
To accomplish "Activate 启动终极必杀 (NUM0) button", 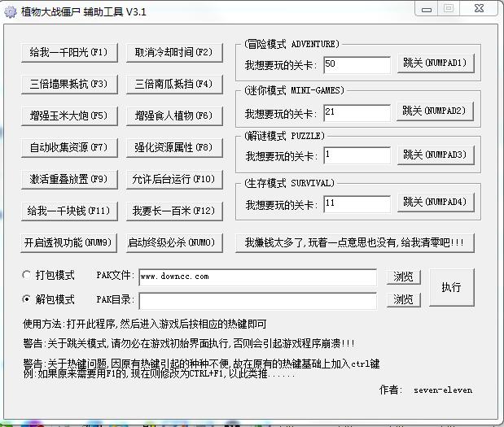I will (x=173, y=242).
